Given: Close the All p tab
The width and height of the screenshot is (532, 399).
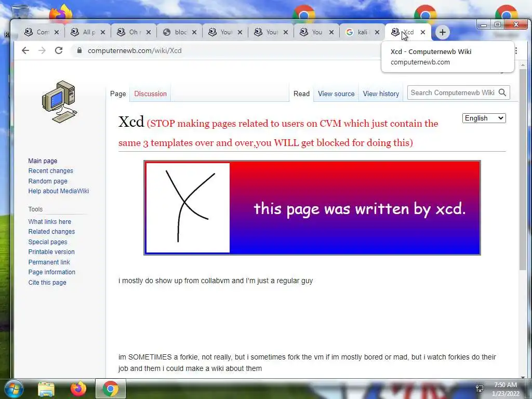Looking at the screenshot, I should click(x=103, y=32).
